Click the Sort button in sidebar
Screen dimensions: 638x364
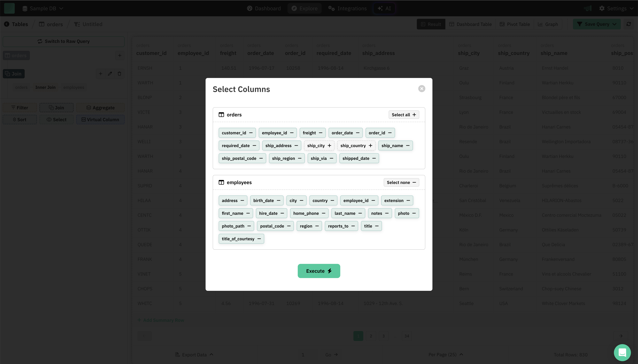19,119
